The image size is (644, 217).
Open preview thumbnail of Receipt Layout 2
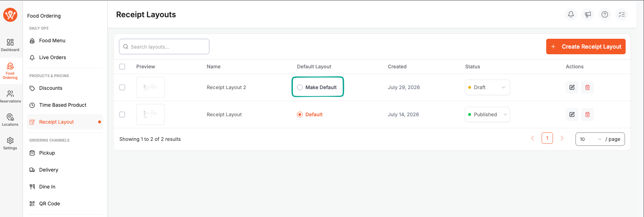150,87
